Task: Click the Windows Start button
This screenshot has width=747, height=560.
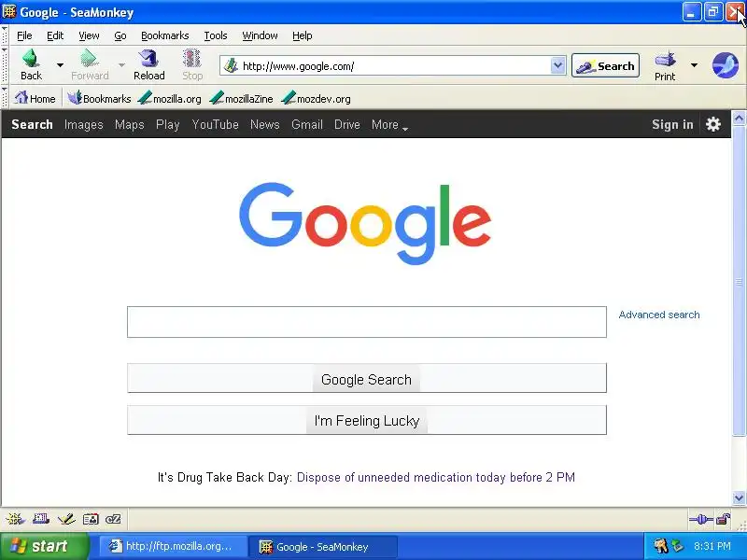Action: (x=44, y=546)
